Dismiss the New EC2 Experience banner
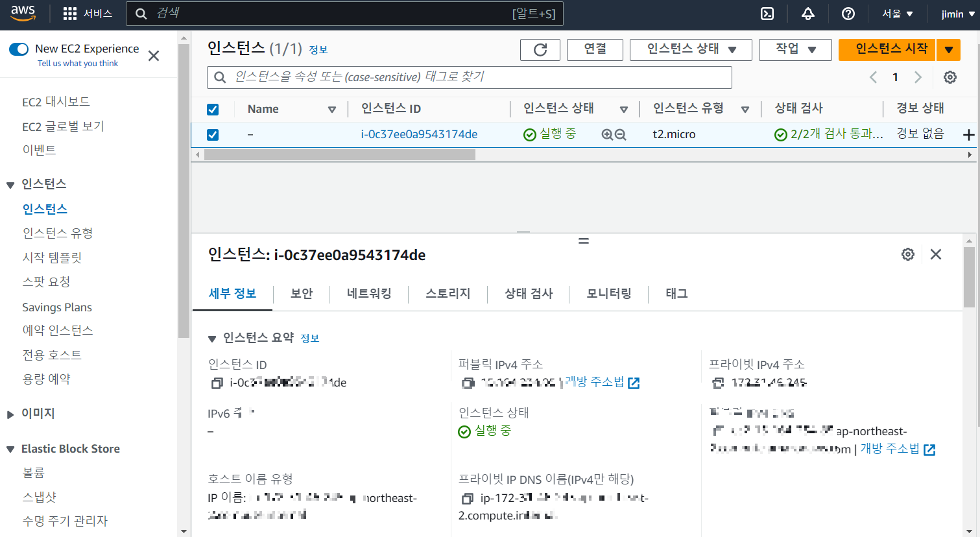 point(154,56)
